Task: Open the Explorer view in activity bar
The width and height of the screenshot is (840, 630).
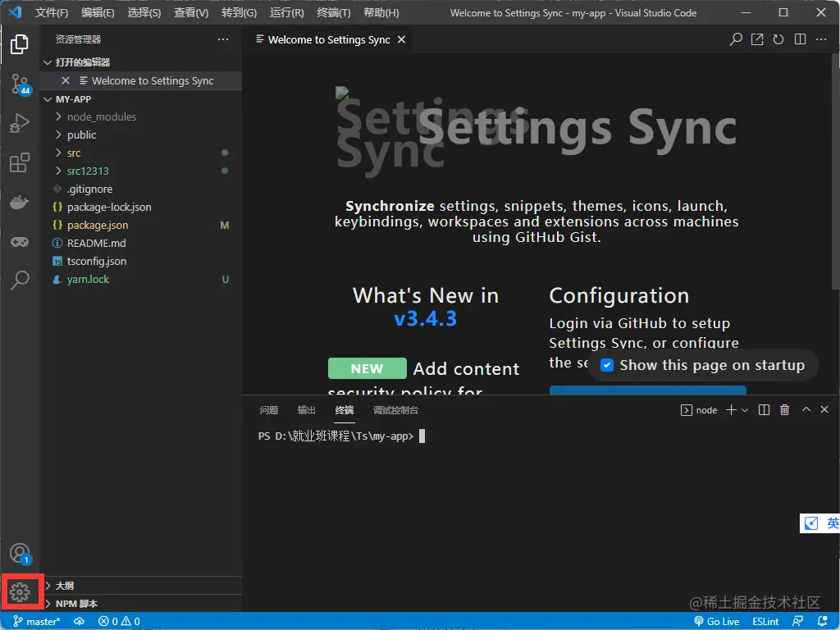Action: tap(20, 44)
